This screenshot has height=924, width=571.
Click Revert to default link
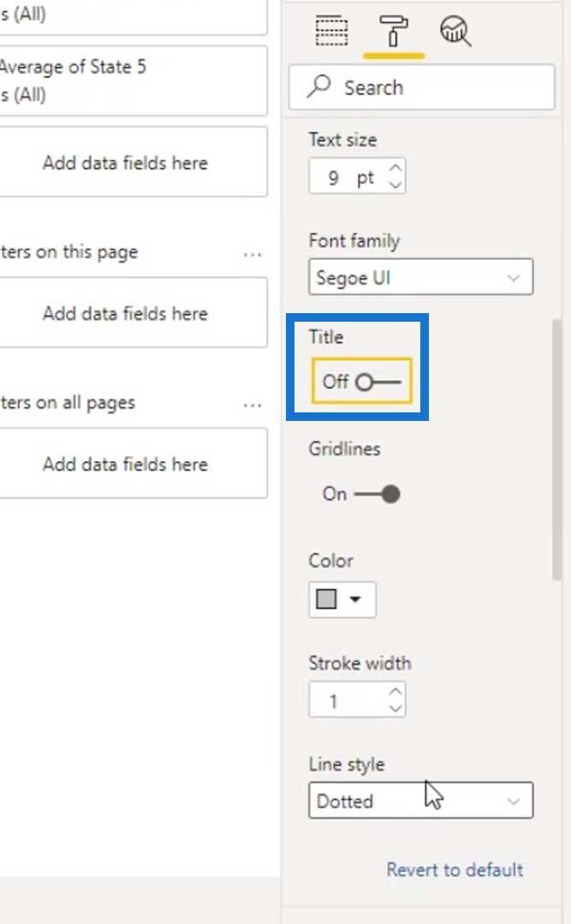(455, 870)
